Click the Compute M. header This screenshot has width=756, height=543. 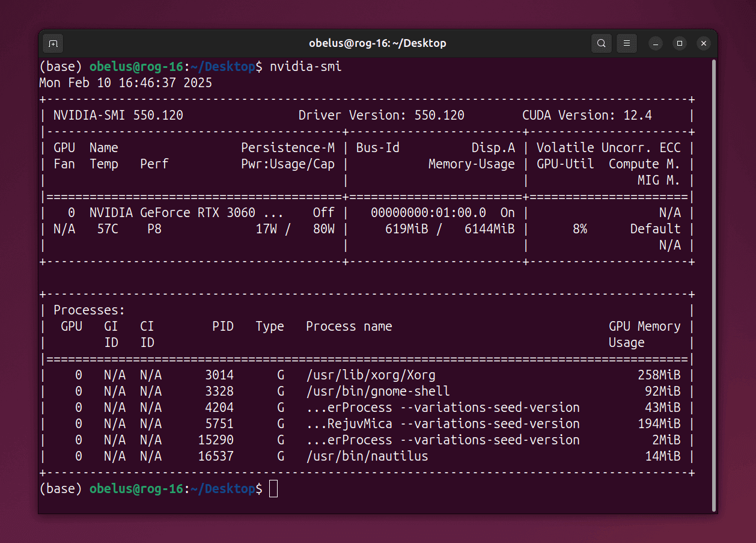coord(645,164)
